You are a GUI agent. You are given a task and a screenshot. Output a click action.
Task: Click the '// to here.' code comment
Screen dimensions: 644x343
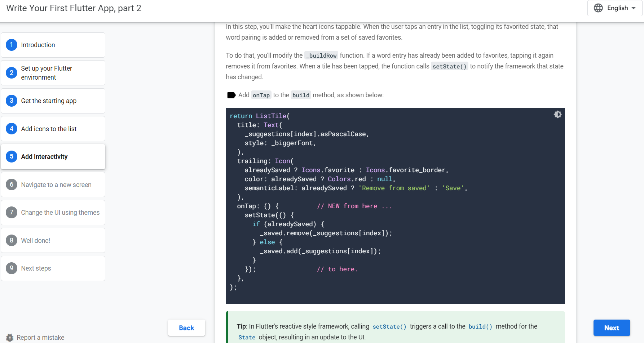(337, 269)
